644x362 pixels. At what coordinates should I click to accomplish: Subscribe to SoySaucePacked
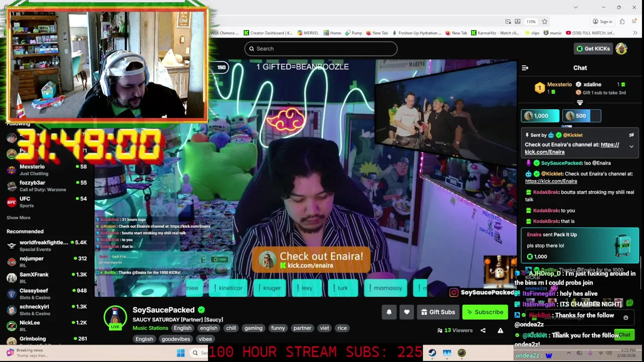485,312
